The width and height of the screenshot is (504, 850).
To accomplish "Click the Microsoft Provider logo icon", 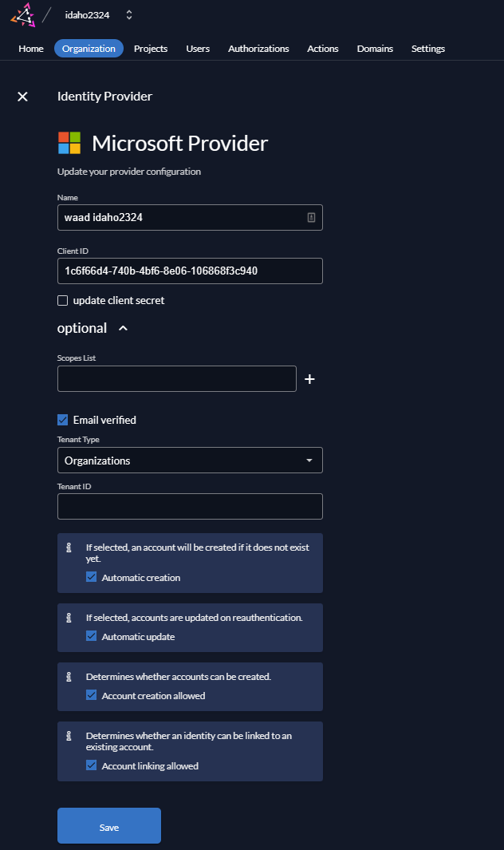I will tap(69, 143).
